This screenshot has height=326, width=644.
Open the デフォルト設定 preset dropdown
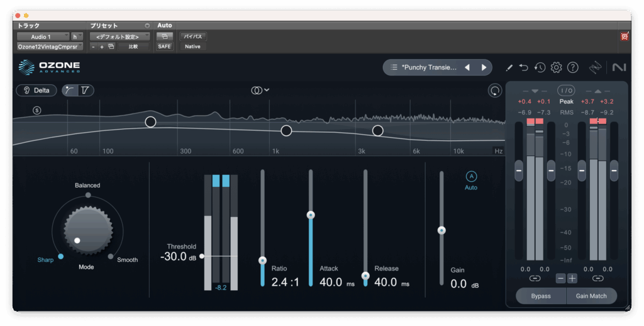pyautogui.click(x=119, y=37)
